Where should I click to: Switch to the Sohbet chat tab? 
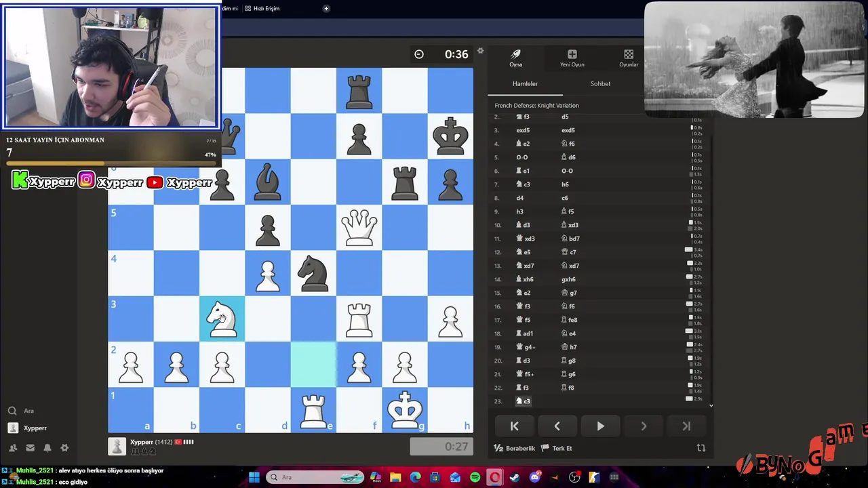pos(600,83)
